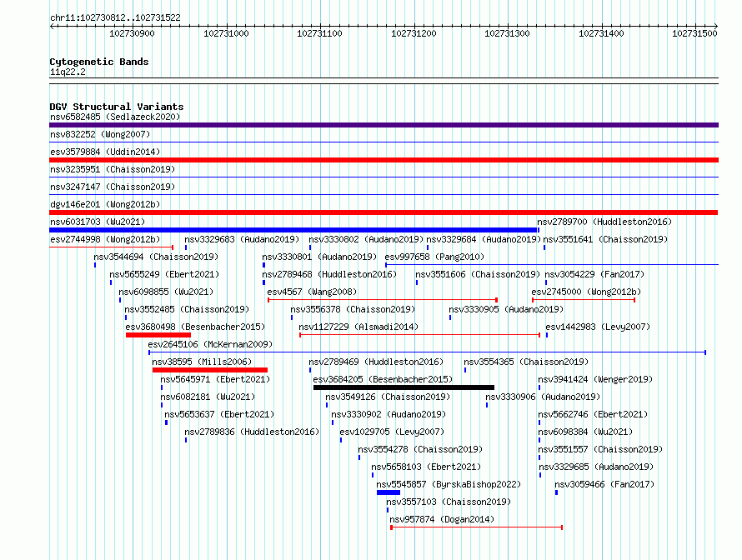This screenshot has height=560, width=742.
Task: Click nsv957874 (Dogan2014) label
Action: coord(442,519)
